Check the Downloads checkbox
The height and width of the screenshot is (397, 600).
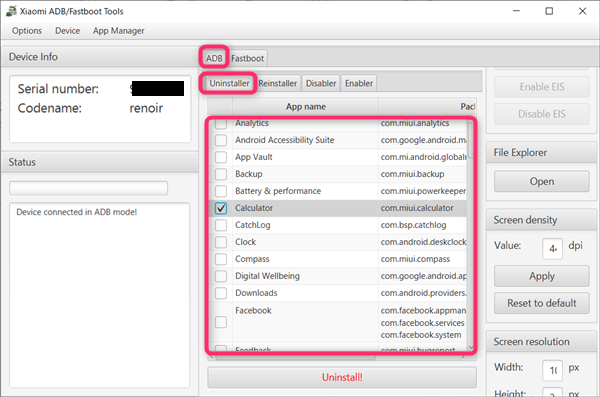[221, 293]
